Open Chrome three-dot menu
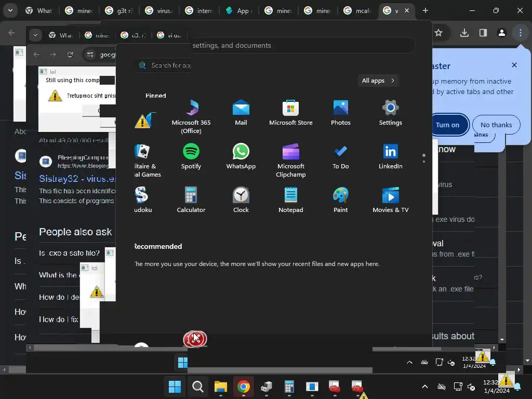Screen dimensions: 532x399 (521, 33)
